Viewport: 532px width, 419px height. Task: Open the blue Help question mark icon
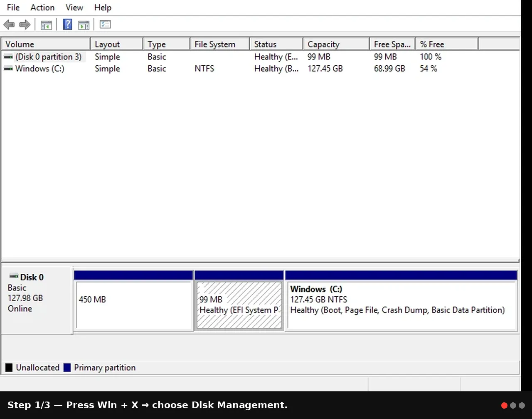coord(67,25)
